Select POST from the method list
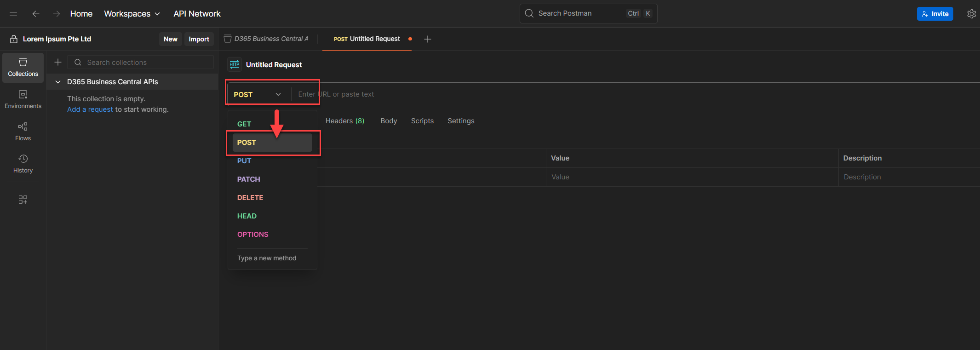980x350 pixels. click(x=272, y=143)
